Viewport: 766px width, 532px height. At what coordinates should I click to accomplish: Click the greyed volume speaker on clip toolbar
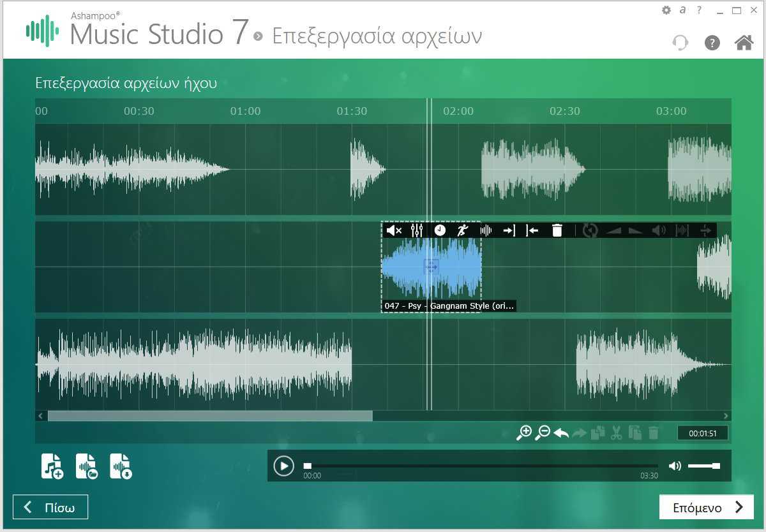(x=659, y=230)
